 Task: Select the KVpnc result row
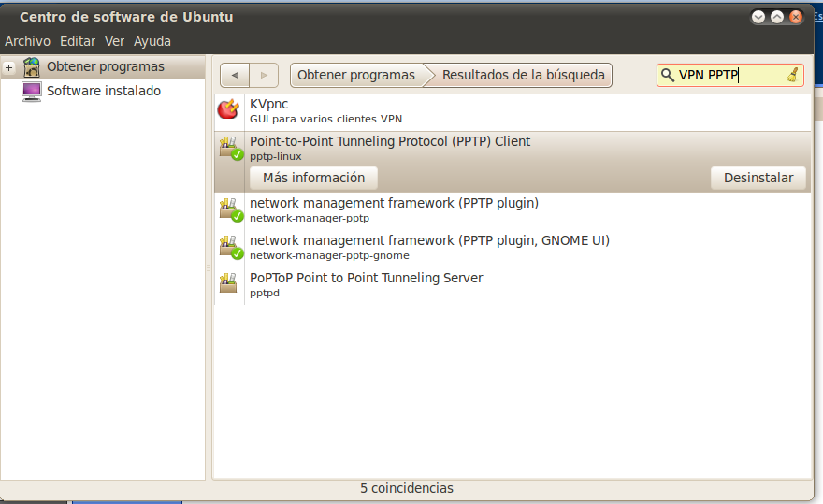click(x=513, y=112)
